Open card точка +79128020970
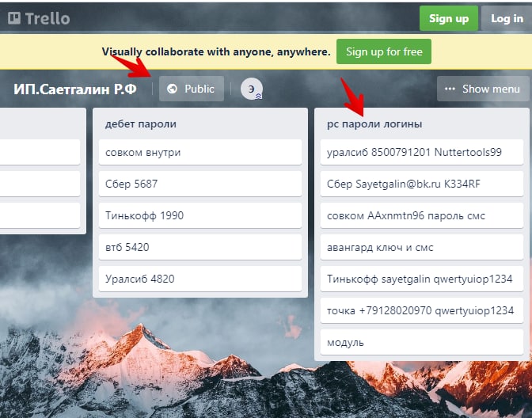 point(422,310)
